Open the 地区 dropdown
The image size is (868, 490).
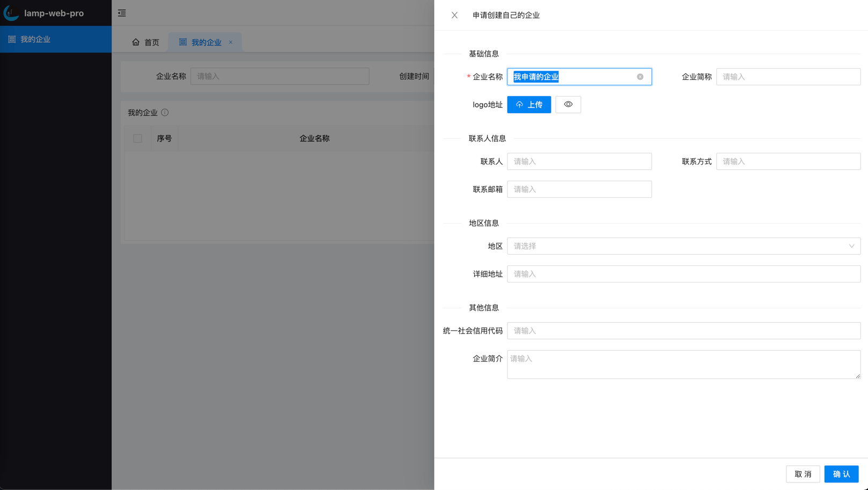tap(683, 246)
